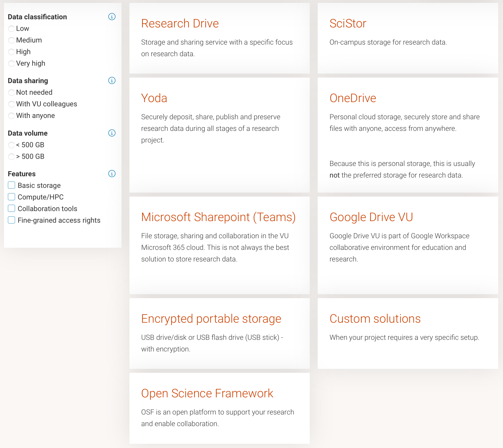Enable the Compute/HPC checkbox
The image size is (503, 448).
[x=11, y=197]
